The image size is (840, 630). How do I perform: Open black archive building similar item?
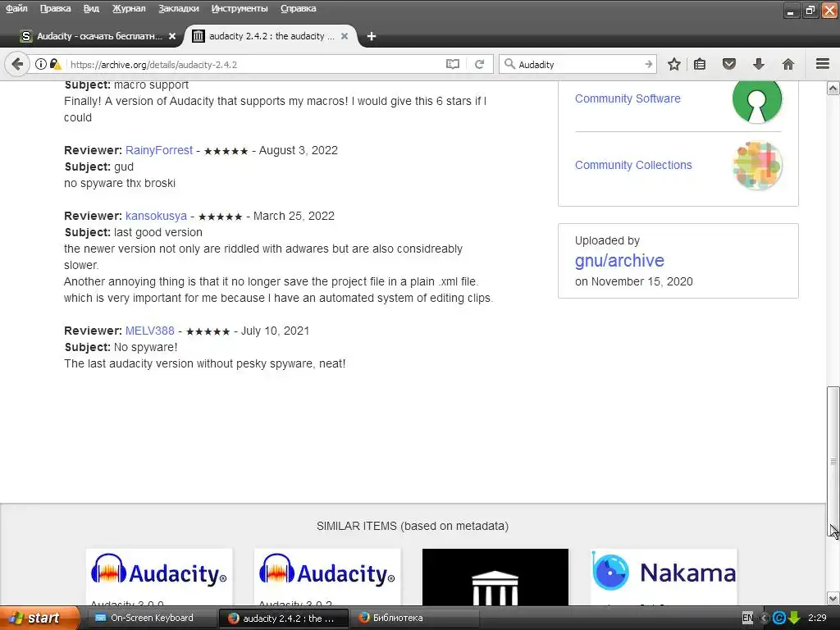click(x=495, y=577)
